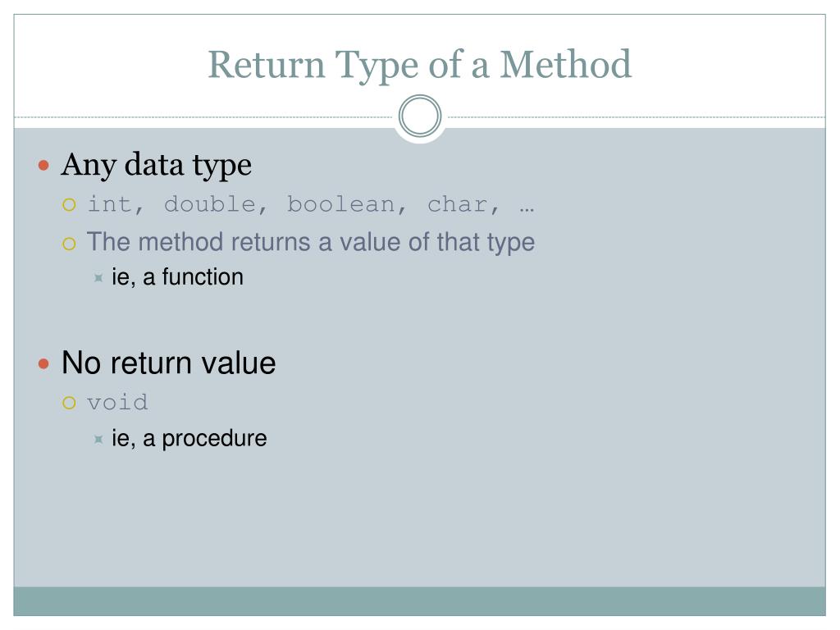Select the line The method returns a value
The image size is (840, 630).
[x=311, y=242]
